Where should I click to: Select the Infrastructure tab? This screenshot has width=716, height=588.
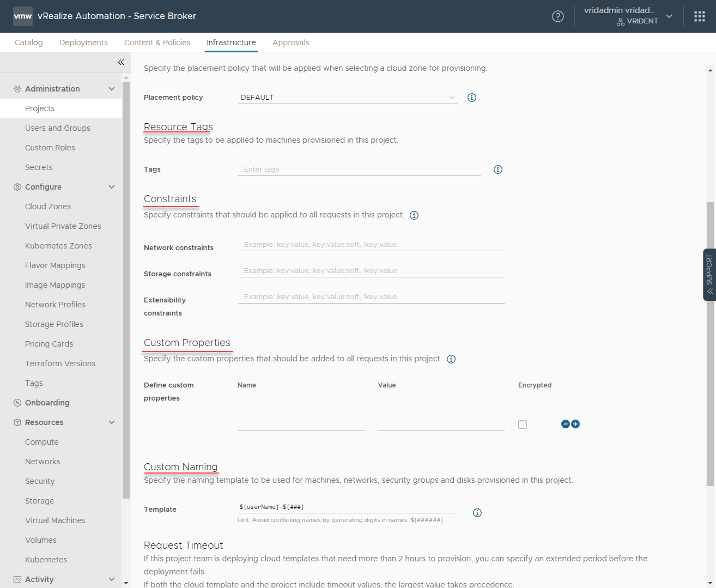tap(231, 43)
